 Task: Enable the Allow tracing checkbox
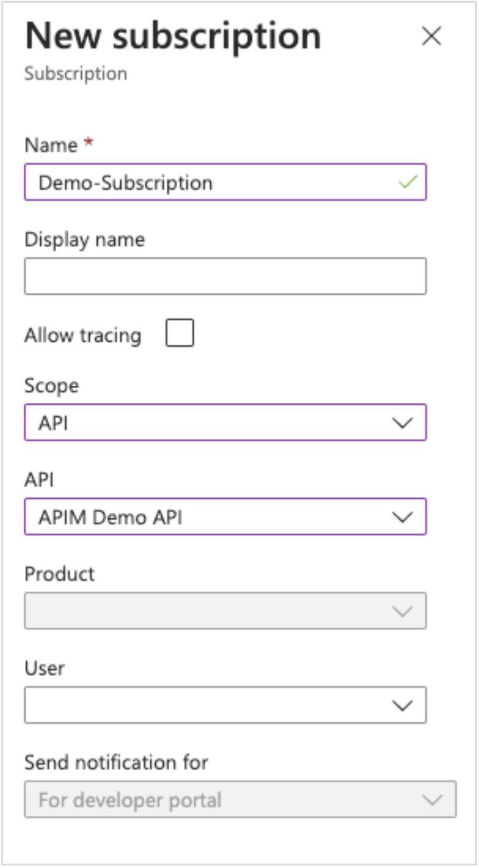tap(180, 334)
